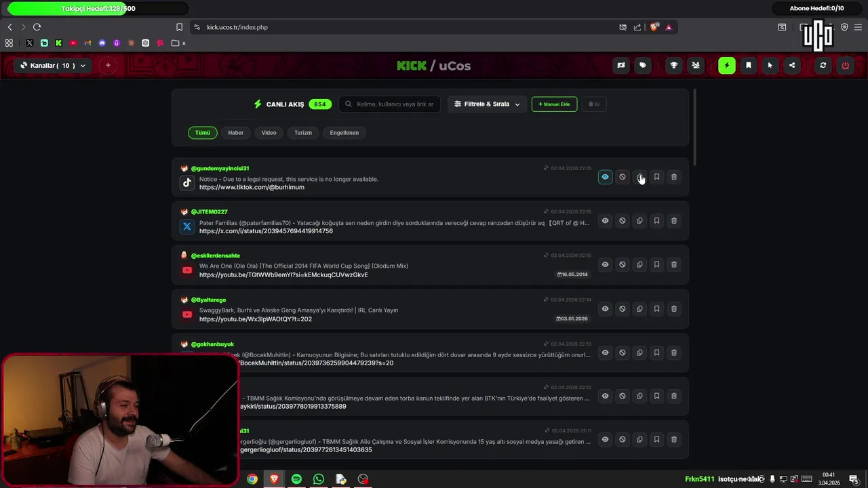
Task: Click the X bookmark in bookmarks bar
Action: pos(30,43)
